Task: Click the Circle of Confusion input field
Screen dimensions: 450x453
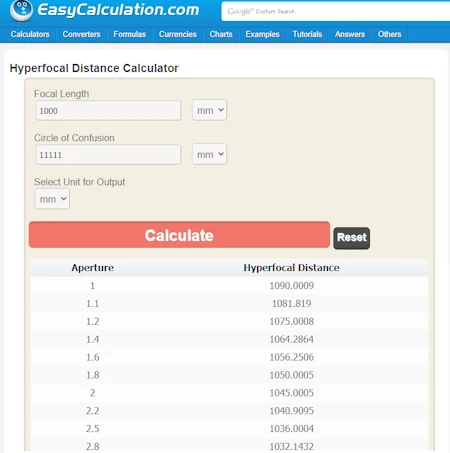Action: coord(108,154)
